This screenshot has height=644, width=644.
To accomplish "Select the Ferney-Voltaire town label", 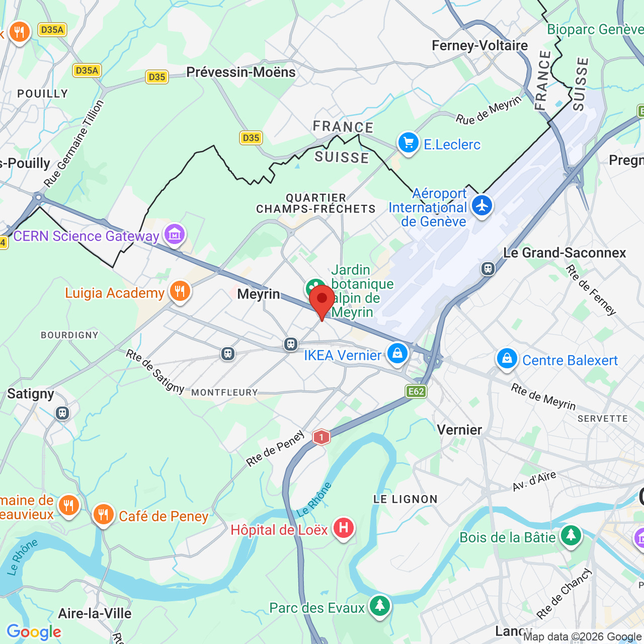I will [480, 45].
